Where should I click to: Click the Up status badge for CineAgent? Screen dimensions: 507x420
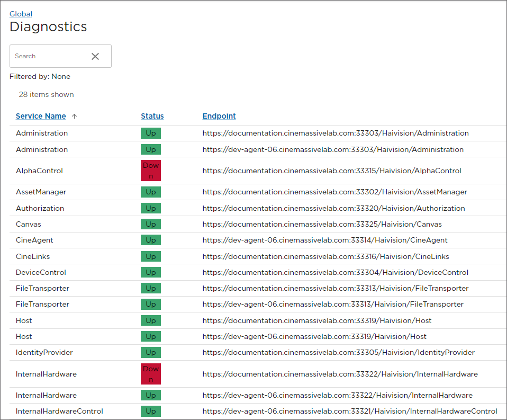(150, 240)
